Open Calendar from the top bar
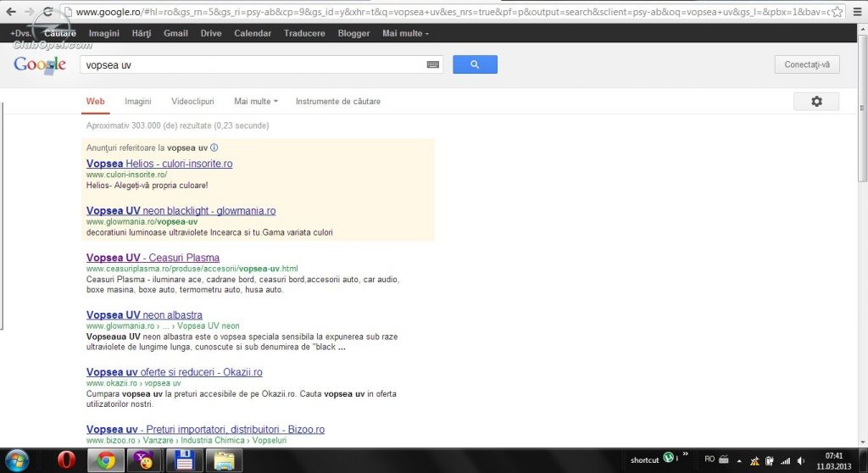This screenshot has width=868, height=473. (x=253, y=33)
